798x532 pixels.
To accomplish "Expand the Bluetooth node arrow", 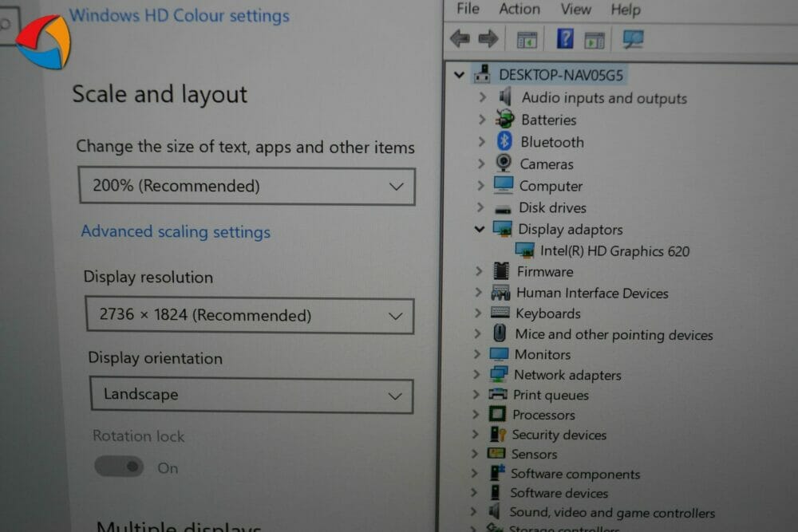I will tap(481, 141).
